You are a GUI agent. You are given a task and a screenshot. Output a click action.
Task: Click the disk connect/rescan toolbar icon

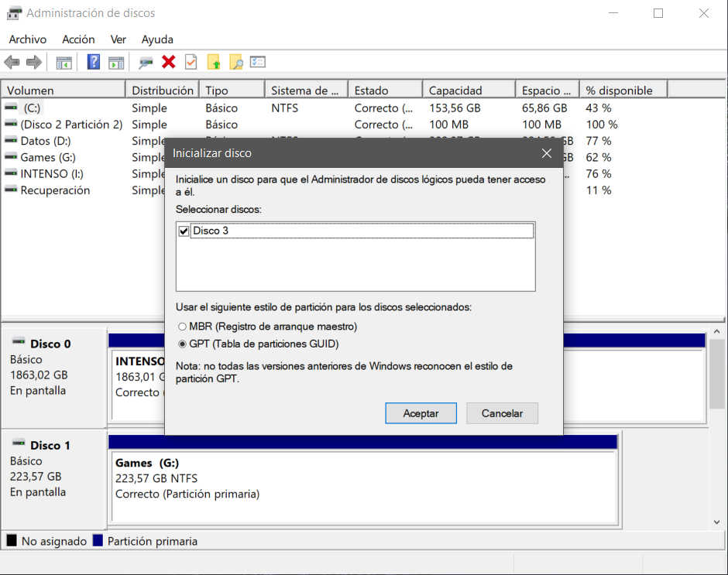pyautogui.click(x=146, y=62)
